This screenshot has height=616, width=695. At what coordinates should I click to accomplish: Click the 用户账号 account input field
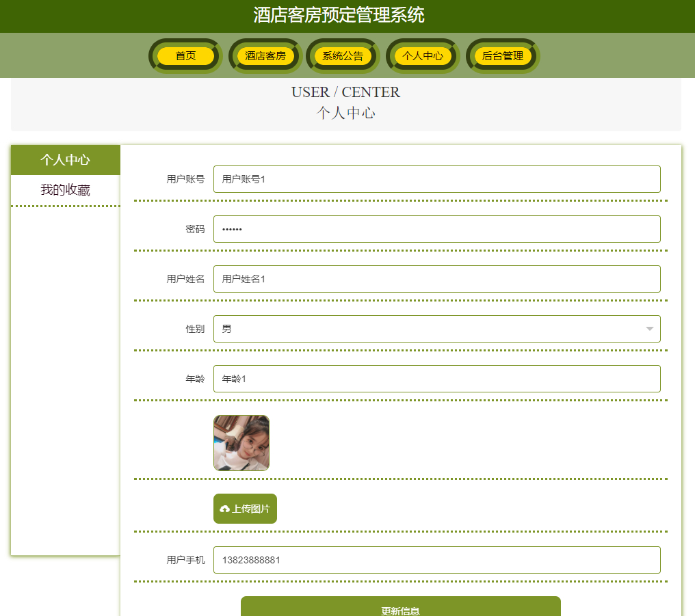coord(437,178)
